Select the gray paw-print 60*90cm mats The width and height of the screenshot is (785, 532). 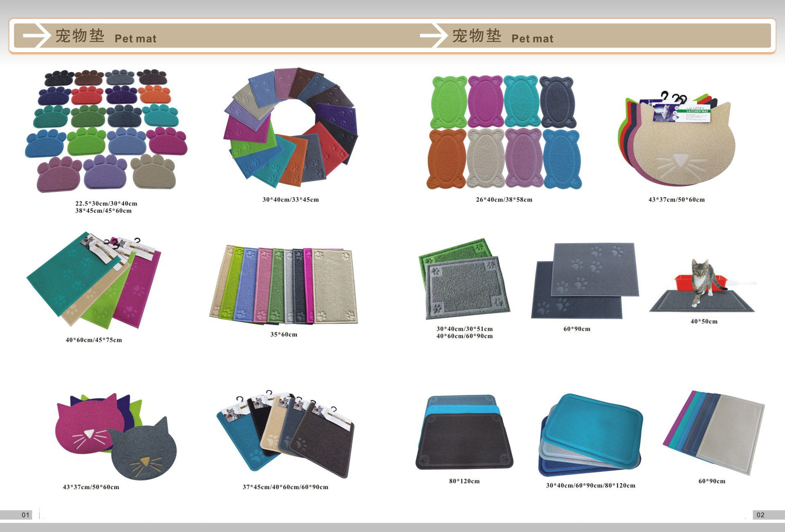[585, 281]
